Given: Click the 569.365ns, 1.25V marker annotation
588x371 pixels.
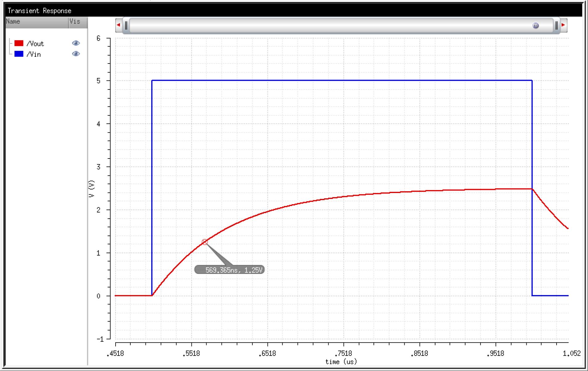Looking at the screenshot, I should [x=229, y=269].
